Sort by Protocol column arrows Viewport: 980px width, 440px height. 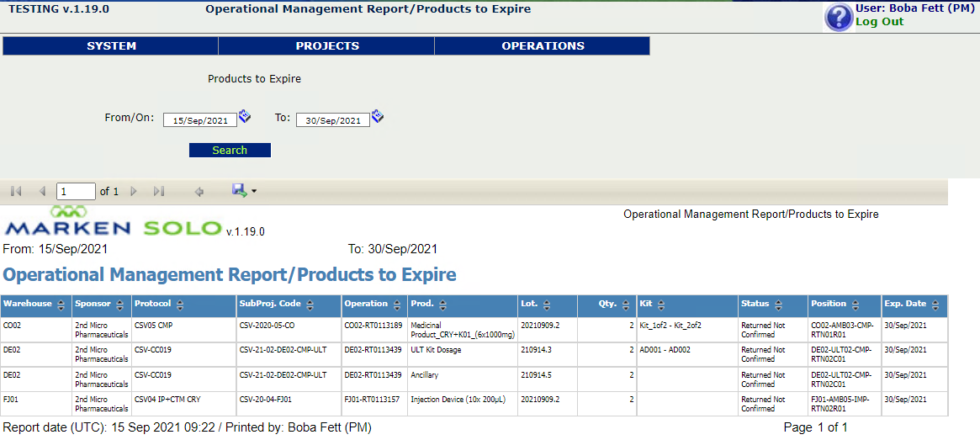pos(180,305)
